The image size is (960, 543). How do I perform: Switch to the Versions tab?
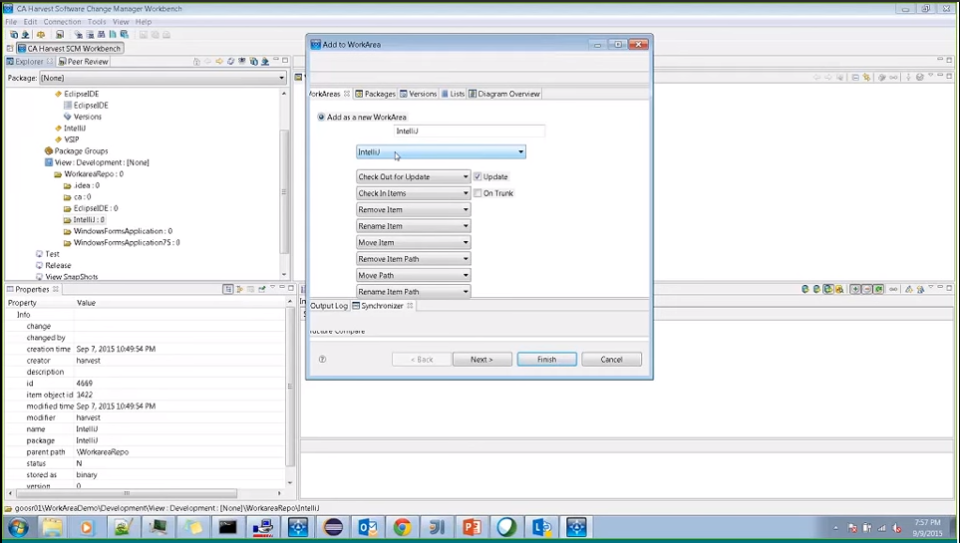(418, 94)
